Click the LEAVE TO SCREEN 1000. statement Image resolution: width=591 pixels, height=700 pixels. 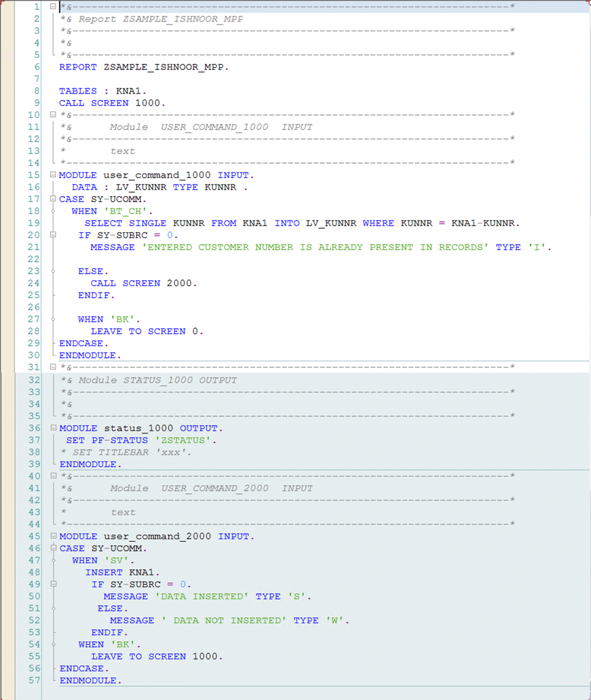tap(157, 656)
